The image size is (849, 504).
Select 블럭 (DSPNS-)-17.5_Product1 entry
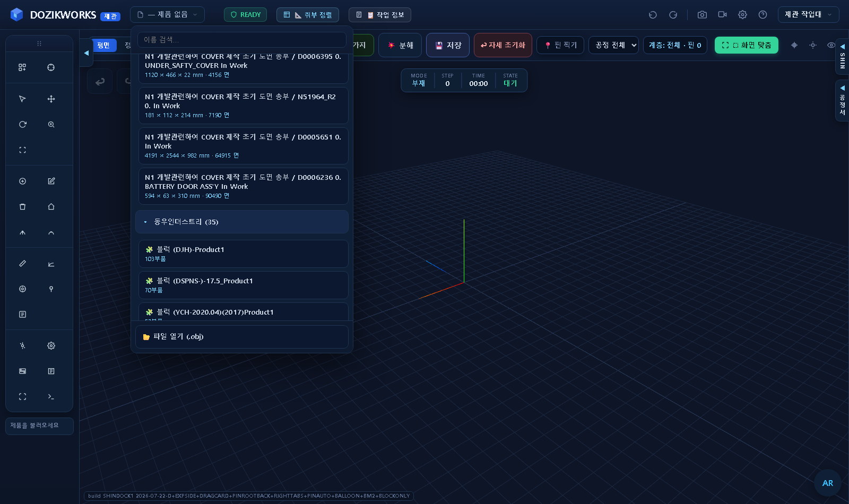[244, 285]
